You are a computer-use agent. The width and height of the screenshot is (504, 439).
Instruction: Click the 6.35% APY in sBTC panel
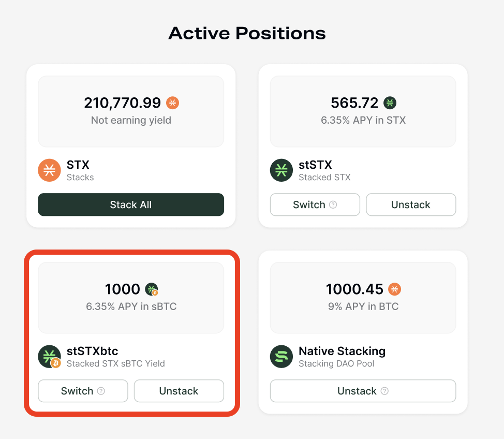coord(131,298)
